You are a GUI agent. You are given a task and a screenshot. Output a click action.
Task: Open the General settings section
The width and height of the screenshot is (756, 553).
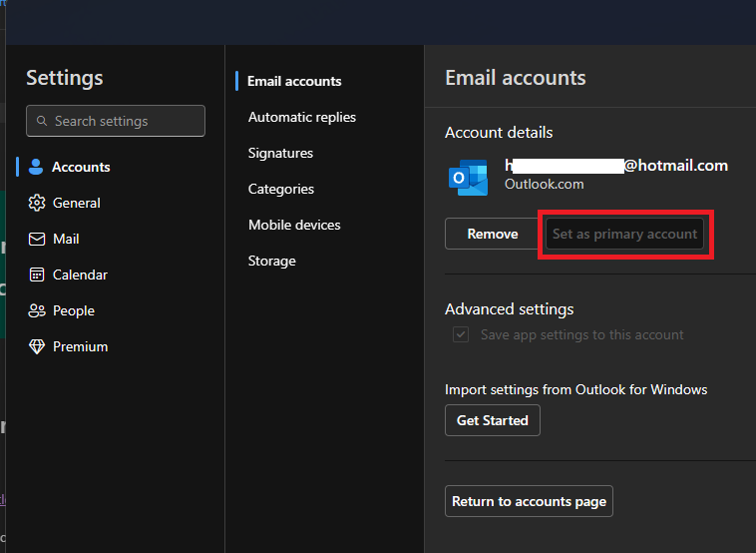click(77, 203)
